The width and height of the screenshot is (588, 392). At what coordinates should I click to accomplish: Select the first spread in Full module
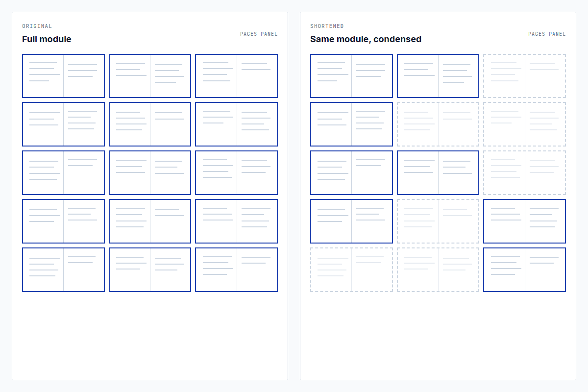(63, 75)
